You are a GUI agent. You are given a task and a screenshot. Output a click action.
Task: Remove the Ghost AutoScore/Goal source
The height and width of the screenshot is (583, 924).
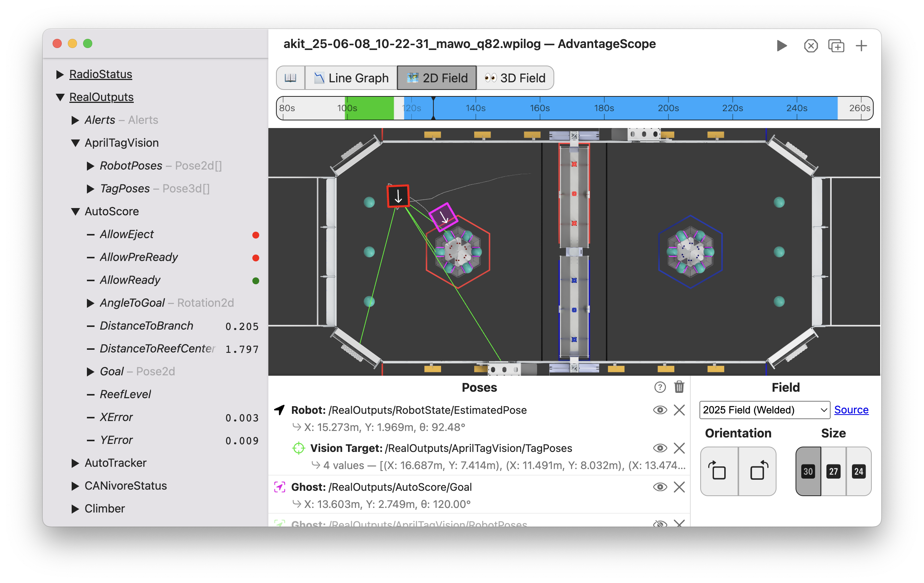[x=679, y=487]
